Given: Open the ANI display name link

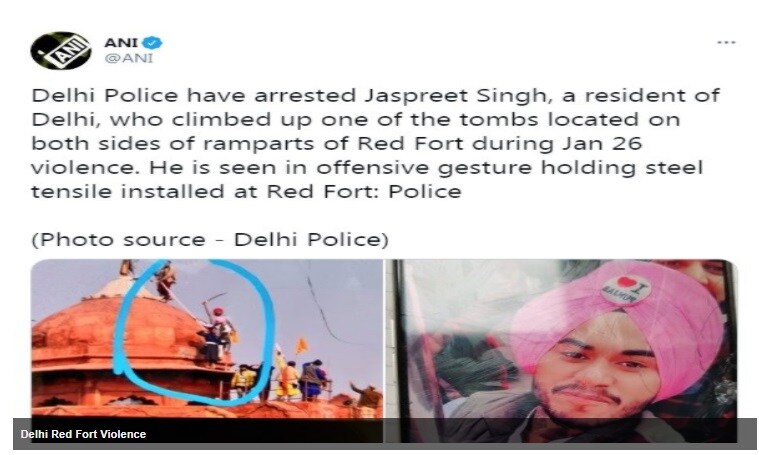Looking at the screenshot, I should [121, 43].
